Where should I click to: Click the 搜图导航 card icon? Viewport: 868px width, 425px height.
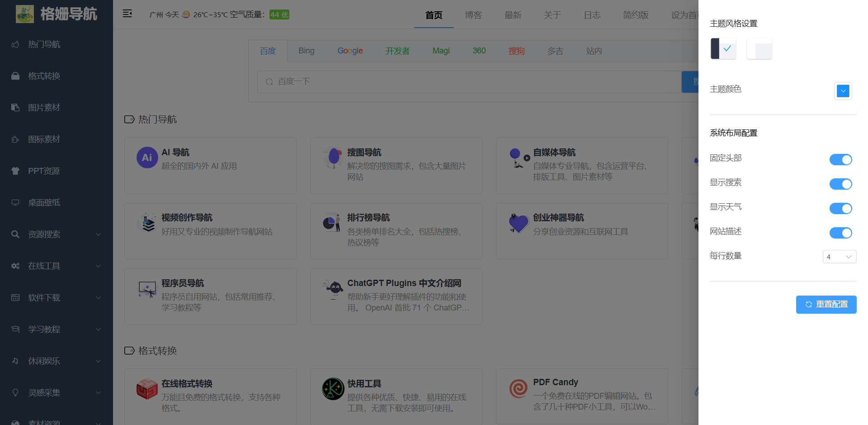[333, 158]
